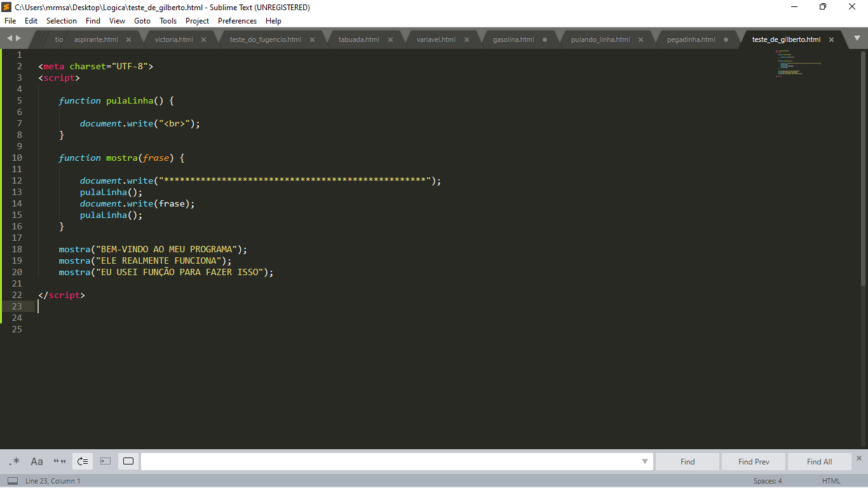Open the Project menu

pyautogui.click(x=197, y=21)
